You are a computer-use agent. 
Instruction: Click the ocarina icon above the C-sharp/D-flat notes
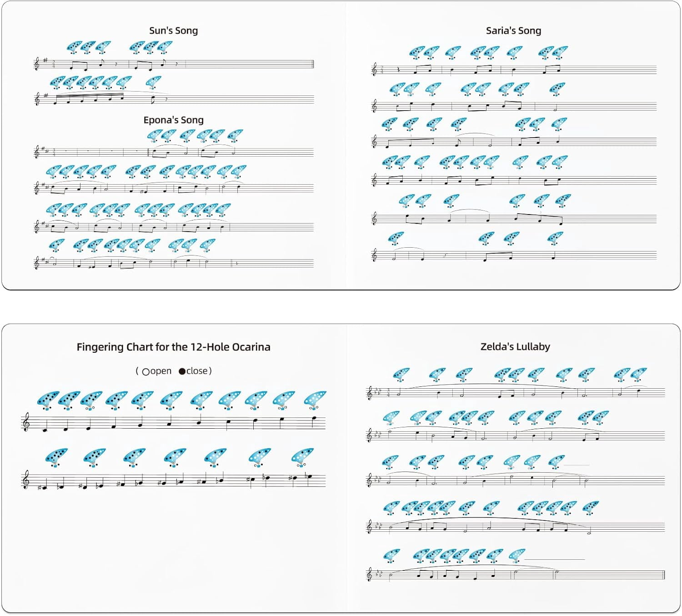(x=57, y=457)
